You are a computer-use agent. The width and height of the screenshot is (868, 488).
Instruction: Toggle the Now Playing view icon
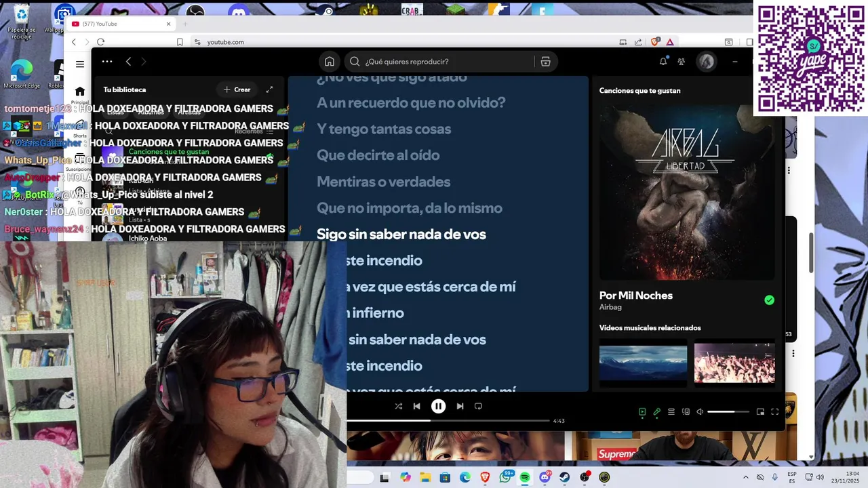[642, 411]
